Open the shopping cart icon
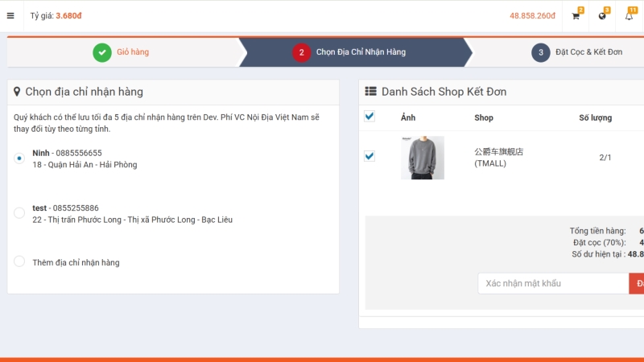 [576, 16]
